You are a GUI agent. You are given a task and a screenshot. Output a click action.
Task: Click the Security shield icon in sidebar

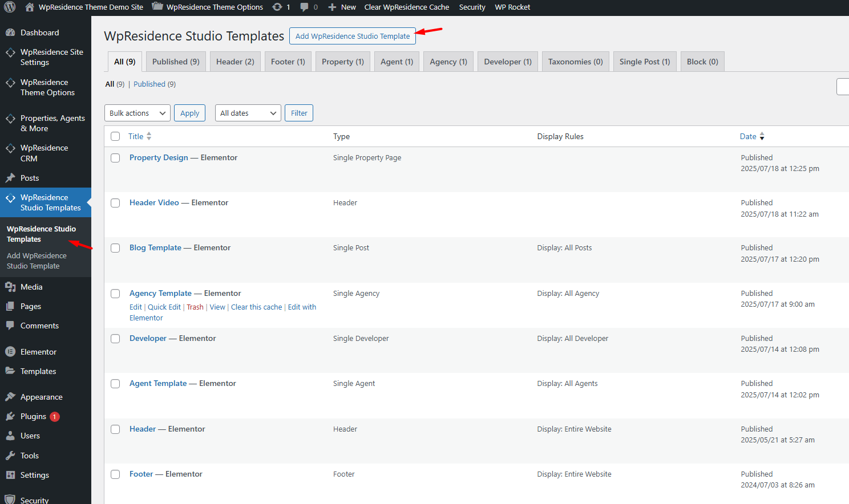pos(10,499)
